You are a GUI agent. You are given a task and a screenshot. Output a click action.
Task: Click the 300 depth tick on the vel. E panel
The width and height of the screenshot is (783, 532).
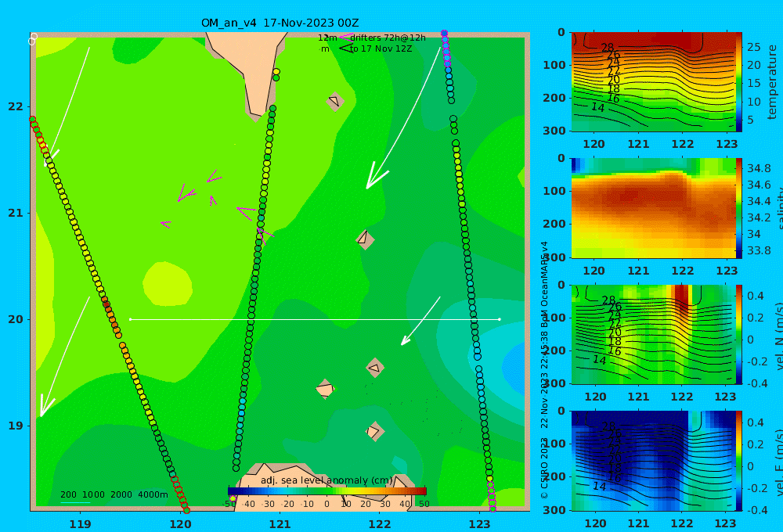point(554,510)
